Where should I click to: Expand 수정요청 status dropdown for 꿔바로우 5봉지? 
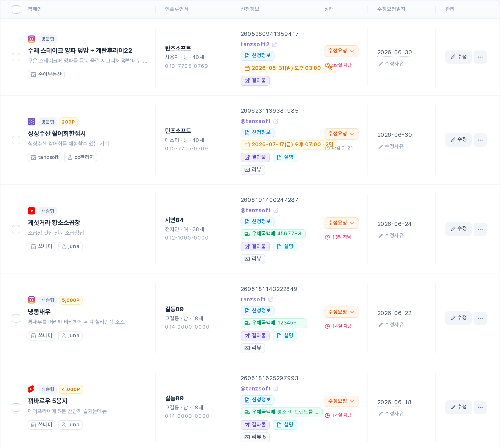(x=341, y=401)
